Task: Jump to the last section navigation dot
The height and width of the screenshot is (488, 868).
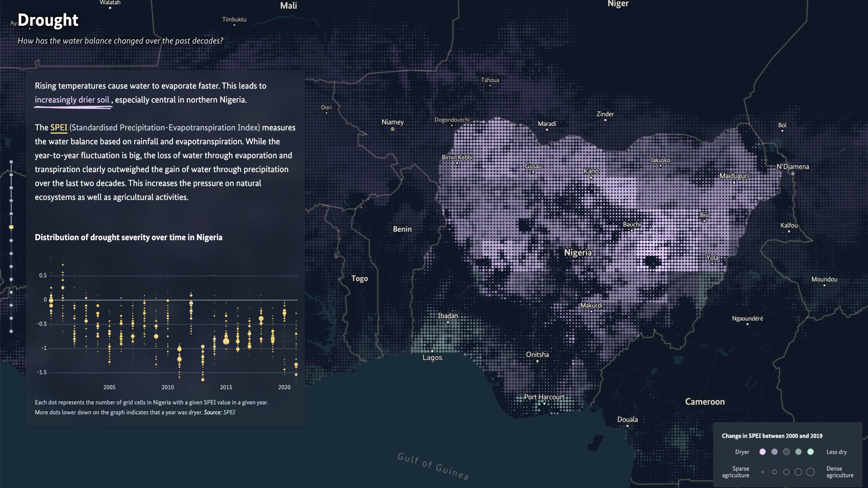Action: click(11, 331)
